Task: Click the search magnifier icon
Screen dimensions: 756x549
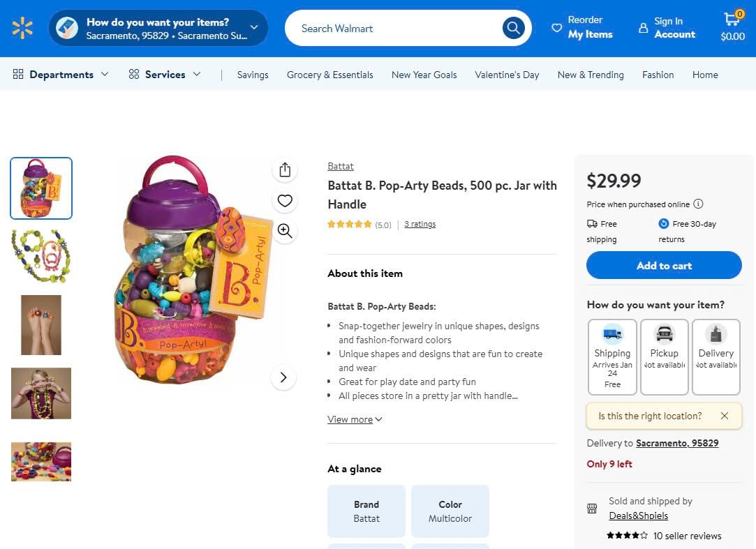Action: [513, 28]
